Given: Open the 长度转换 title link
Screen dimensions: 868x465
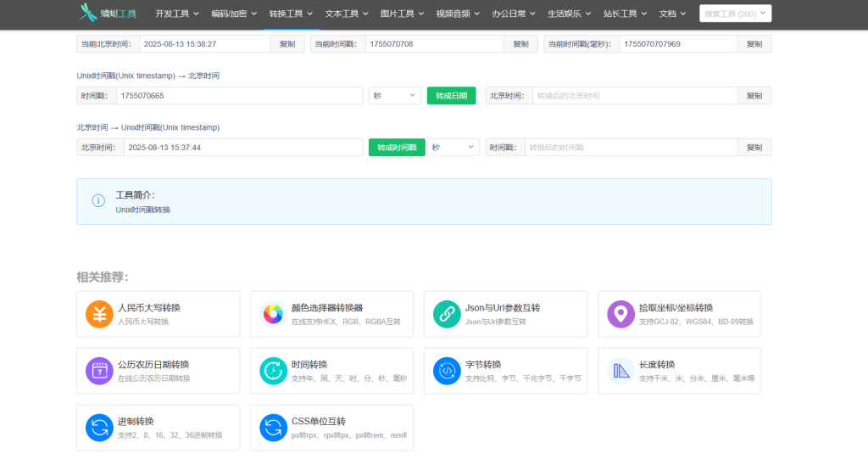Looking at the screenshot, I should pos(657,364).
